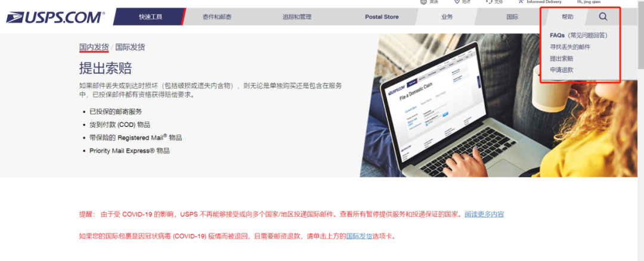Select 提出索赔 in help dropdown
This screenshot has width=644, height=261.
coord(562,58)
